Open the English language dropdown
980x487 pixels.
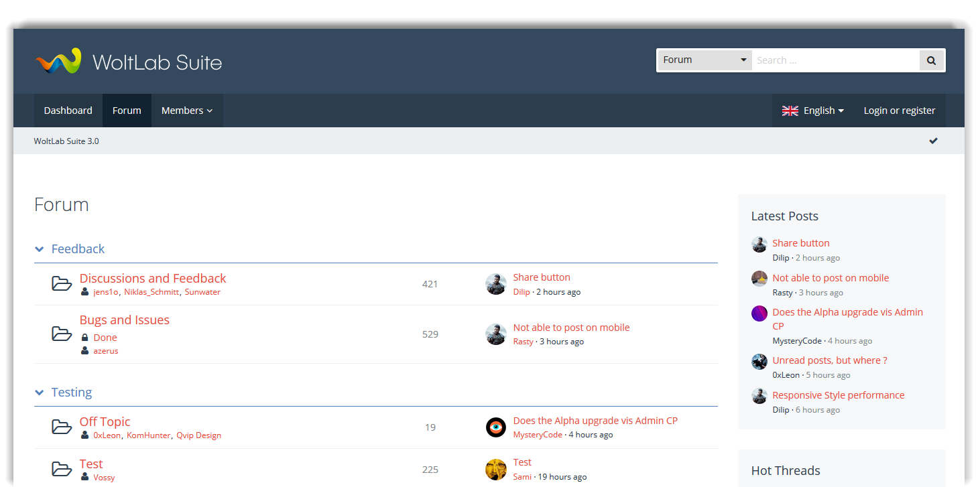coord(813,111)
